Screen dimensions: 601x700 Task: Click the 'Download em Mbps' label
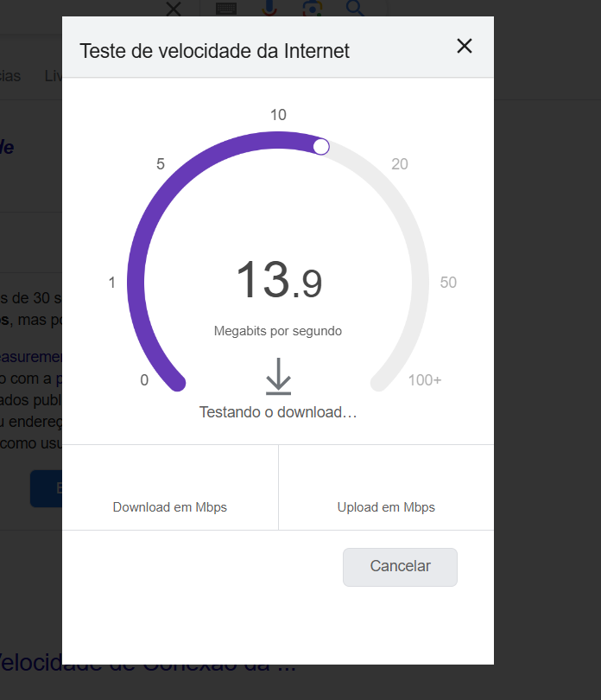pos(170,507)
